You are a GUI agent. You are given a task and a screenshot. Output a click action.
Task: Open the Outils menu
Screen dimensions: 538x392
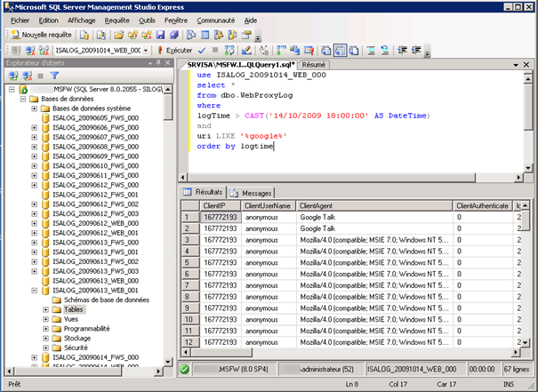click(x=147, y=20)
